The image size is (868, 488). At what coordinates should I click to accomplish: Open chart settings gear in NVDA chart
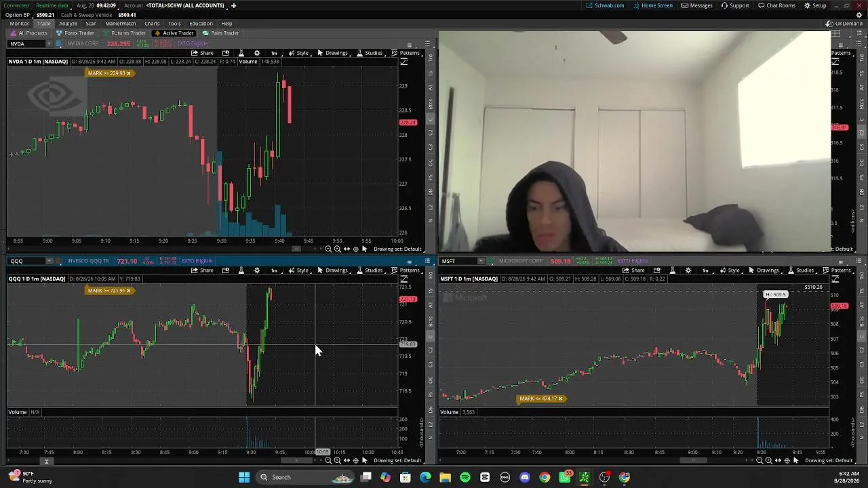(257, 53)
